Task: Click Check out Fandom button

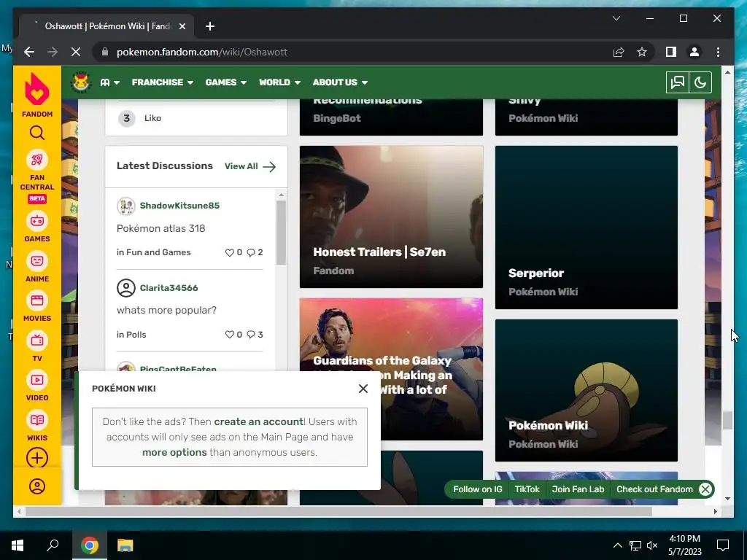Action: [654, 489]
